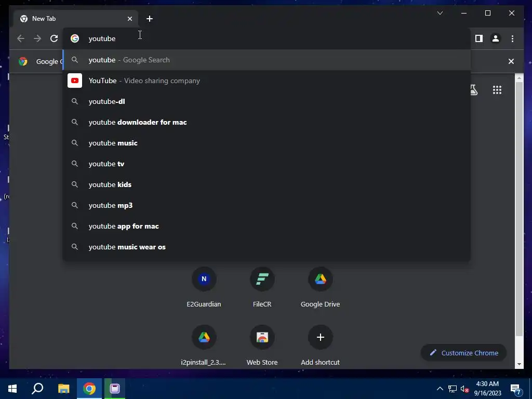Click into the address bar text 'youtube'

pyautogui.click(x=102, y=38)
